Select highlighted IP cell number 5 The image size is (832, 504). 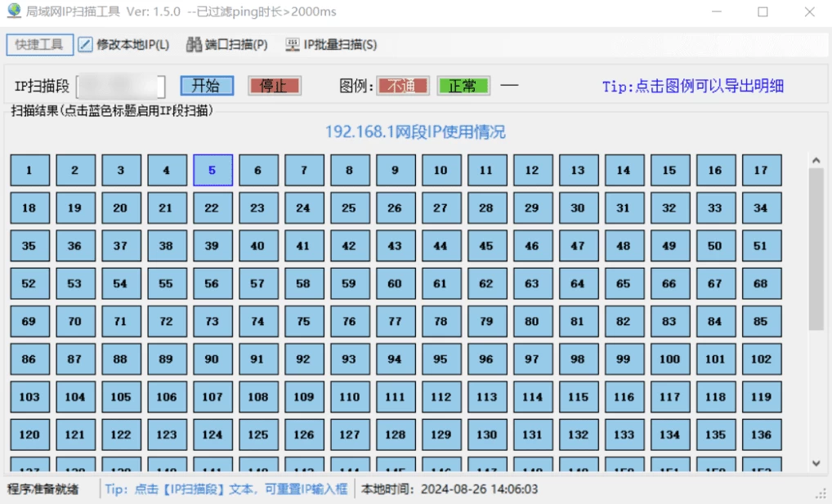coord(212,171)
